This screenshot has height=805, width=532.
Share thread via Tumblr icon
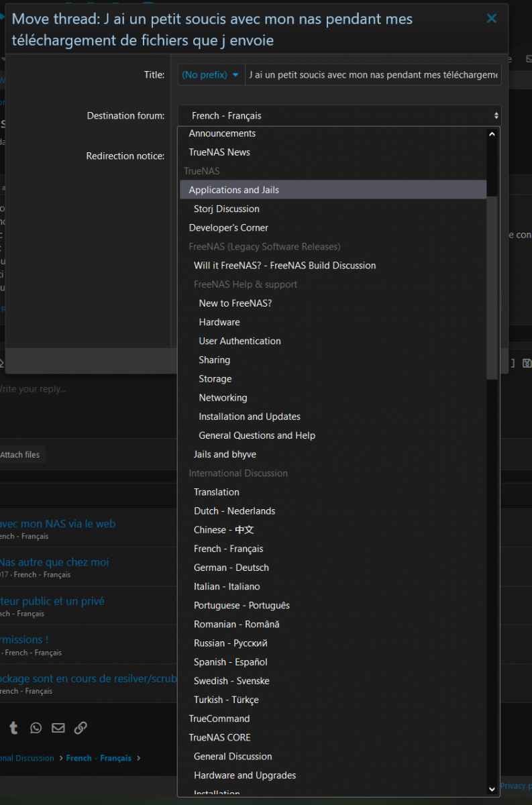tap(13, 728)
